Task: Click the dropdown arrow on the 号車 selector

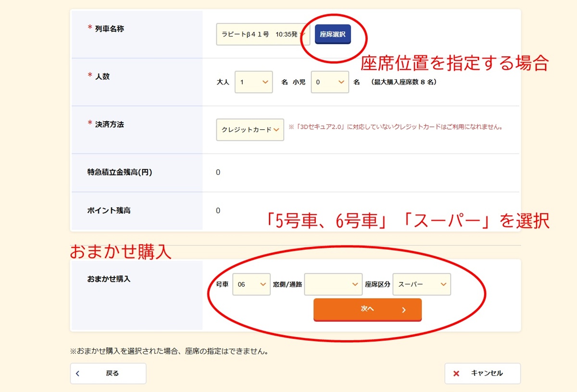Action: click(263, 284)
